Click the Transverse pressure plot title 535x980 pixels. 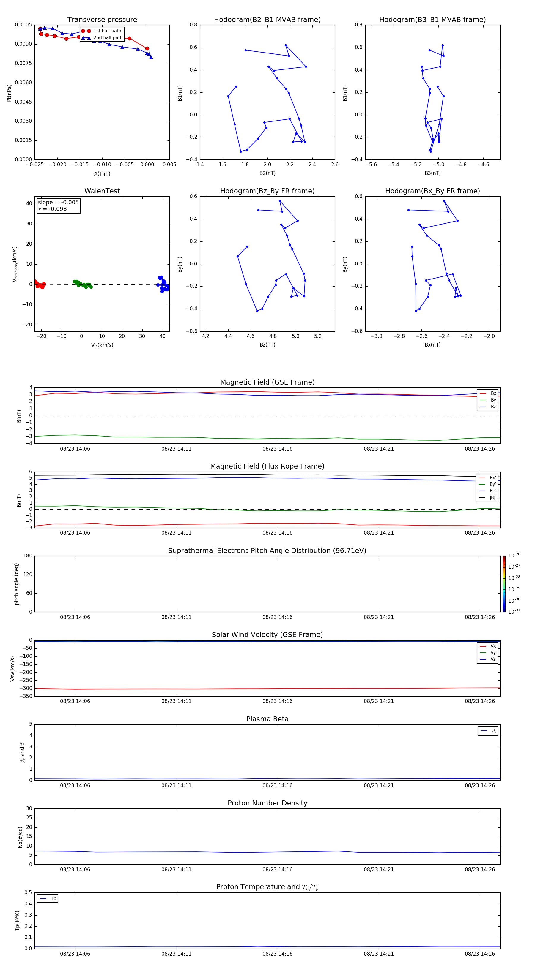click(102, 20)
